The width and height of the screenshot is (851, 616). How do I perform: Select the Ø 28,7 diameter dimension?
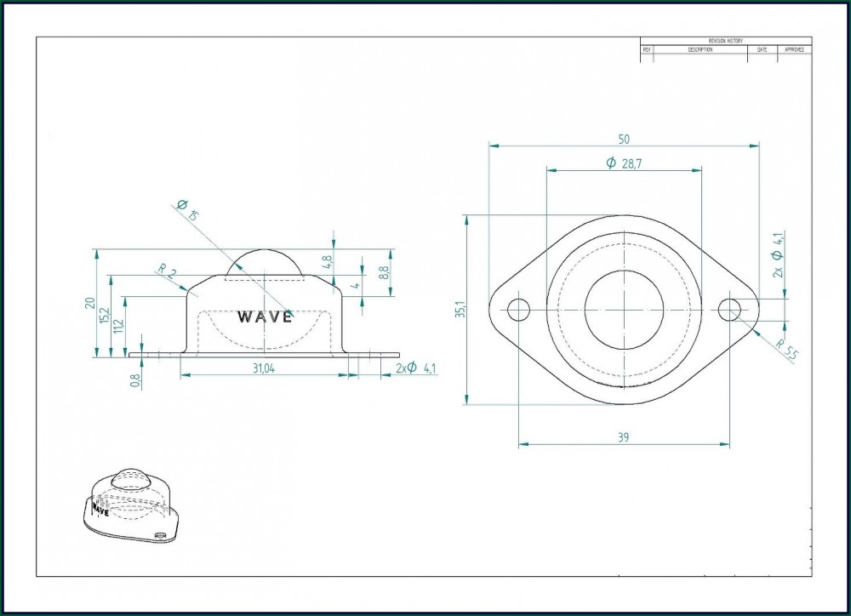coord(624,163)
